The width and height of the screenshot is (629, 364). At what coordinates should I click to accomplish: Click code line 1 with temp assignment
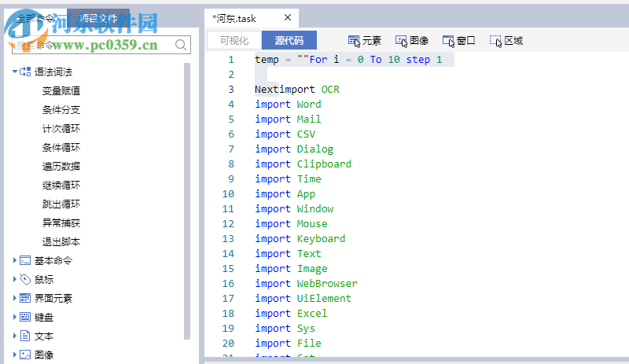click(348, 60)
